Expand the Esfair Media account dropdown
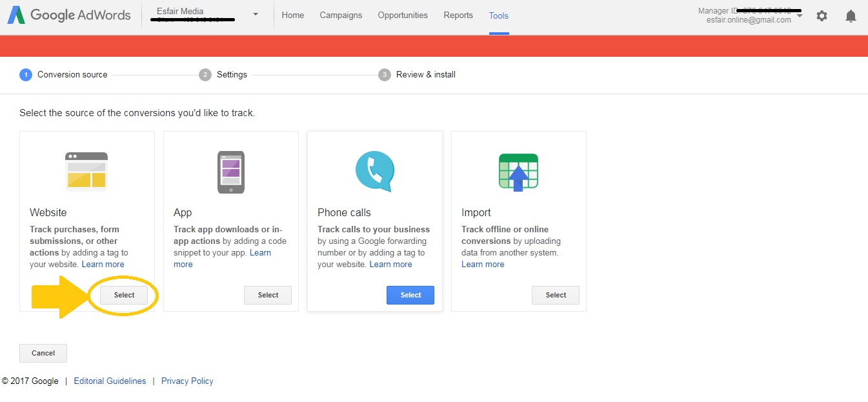Image resolution: width=868 pixels, height=402 pixels. pyautogui.click(x=256, y=15)
